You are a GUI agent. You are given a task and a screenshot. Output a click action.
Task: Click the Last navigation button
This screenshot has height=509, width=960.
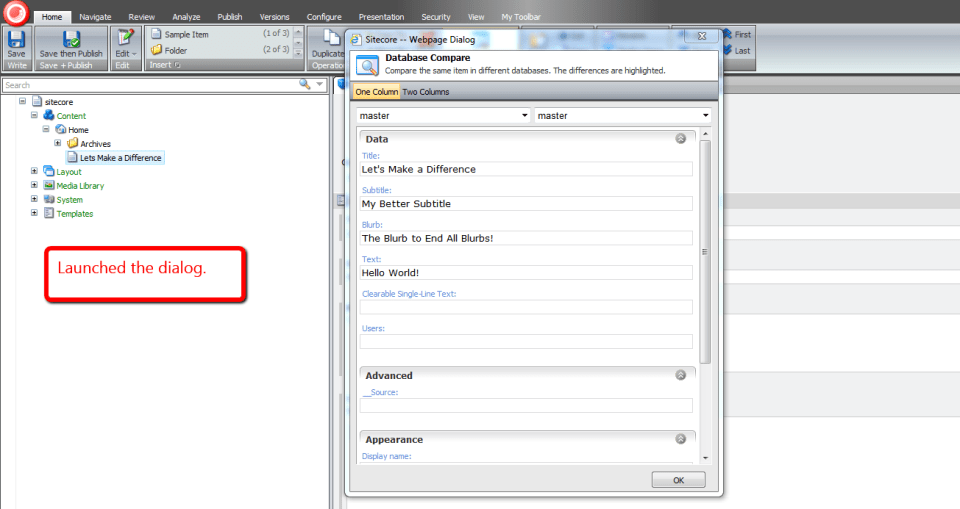tap(737, 50)
